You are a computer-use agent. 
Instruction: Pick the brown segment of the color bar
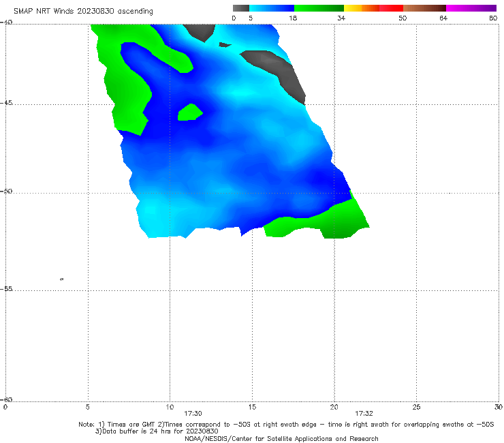(x=424, y=8)
